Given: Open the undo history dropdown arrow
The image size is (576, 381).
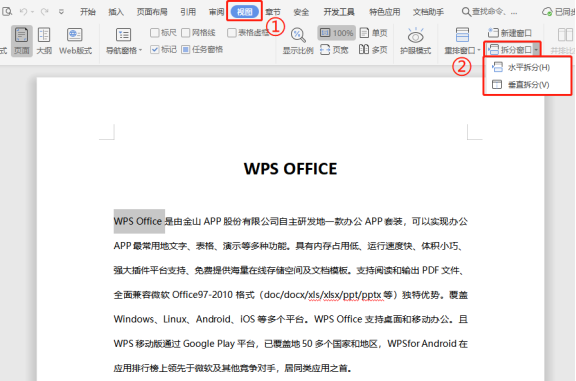Looking at the screenshot, I should coord(32,12).
